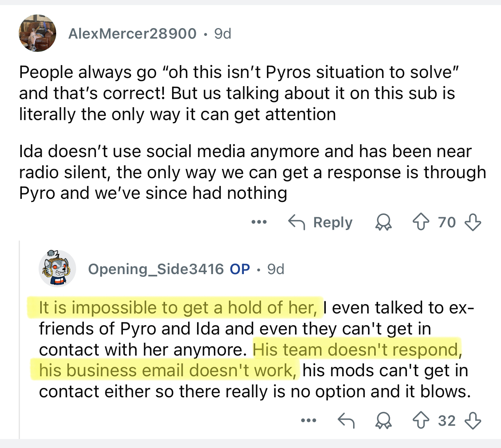Downvote the AlexMercer28900 comment
The image size is (501, 448).
pos(473,222)
